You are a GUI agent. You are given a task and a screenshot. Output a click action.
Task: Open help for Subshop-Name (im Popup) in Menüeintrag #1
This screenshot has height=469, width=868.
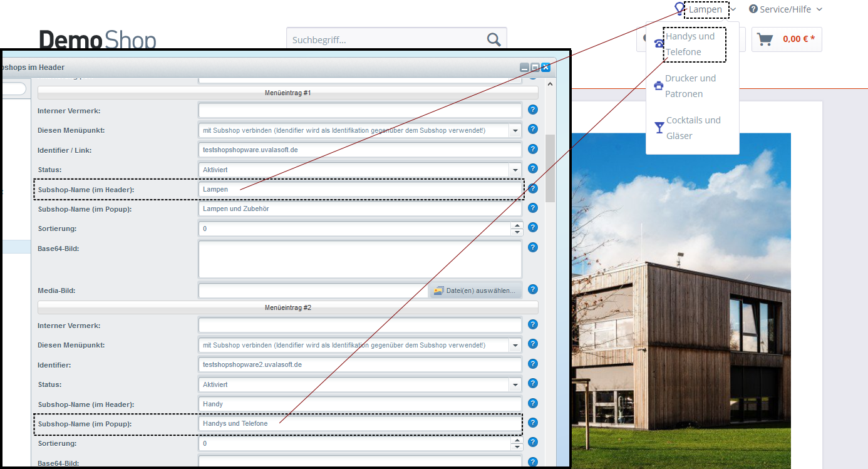(533, 208)
